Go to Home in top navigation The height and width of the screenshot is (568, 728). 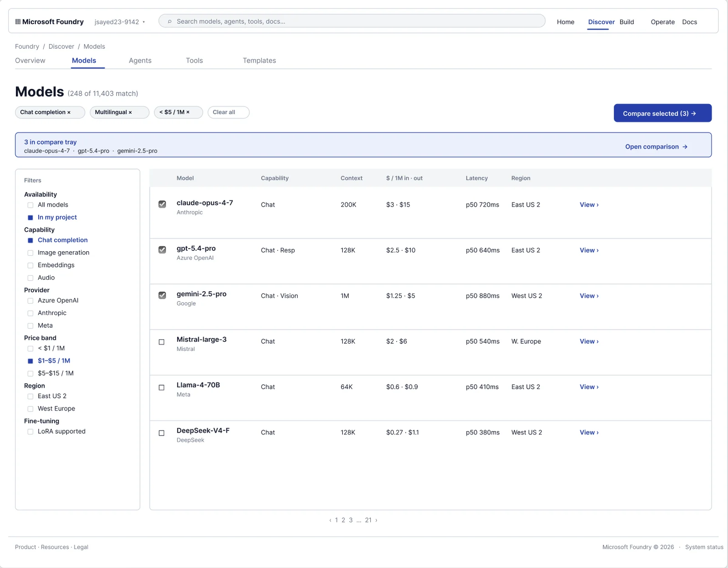(x=566, y=22)
